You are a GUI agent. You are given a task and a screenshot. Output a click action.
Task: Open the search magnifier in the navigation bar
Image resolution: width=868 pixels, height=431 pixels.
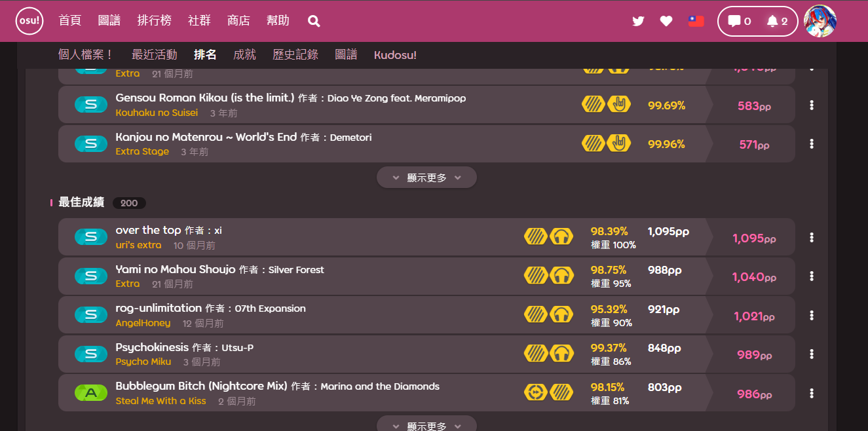(x=314, y=21)
